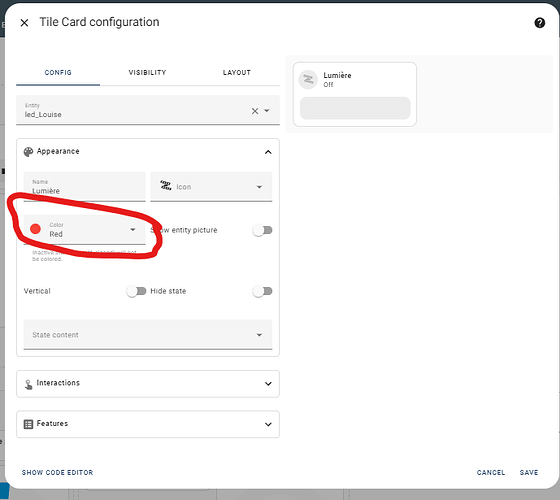
Task: Click Show Code Editor link
Action: point(58,472)
